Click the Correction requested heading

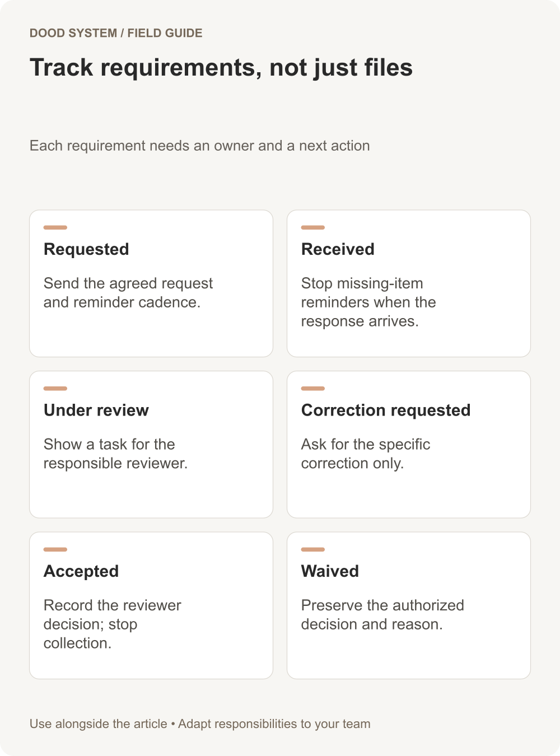click(386, 410)
